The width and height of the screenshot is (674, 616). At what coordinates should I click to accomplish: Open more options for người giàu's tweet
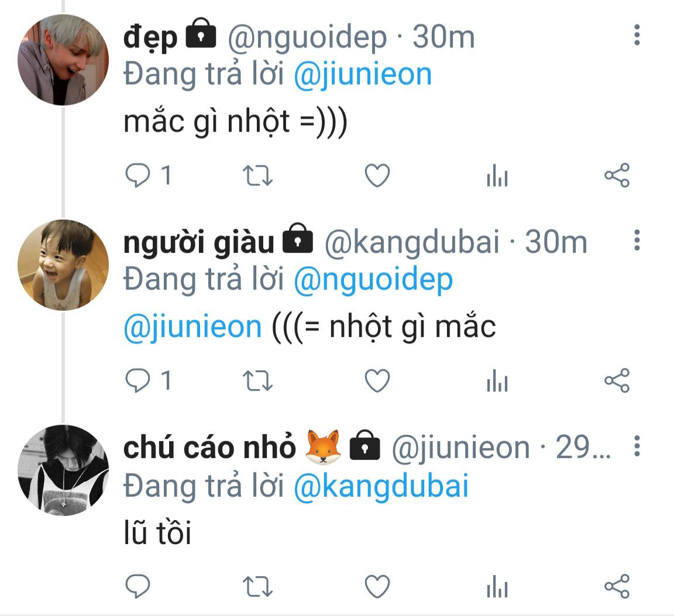[x=637, y=241]
